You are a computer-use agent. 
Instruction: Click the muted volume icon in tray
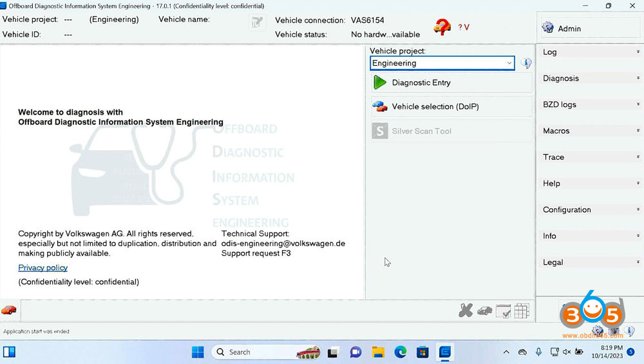(x=567, y=352)
